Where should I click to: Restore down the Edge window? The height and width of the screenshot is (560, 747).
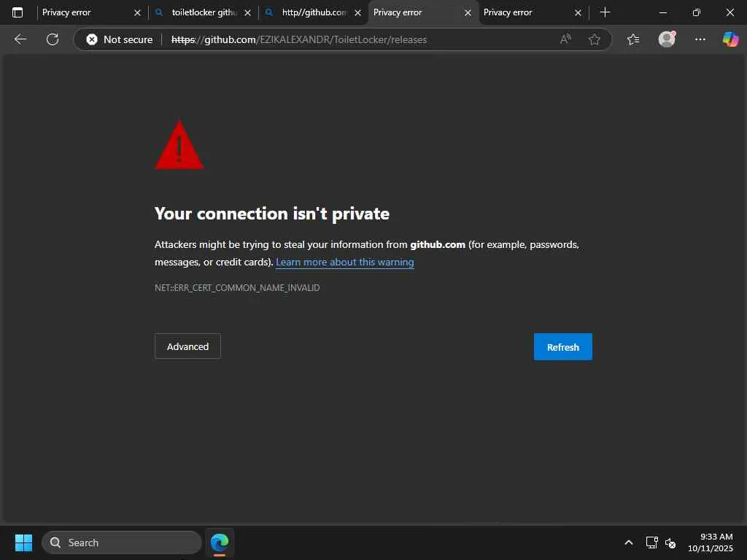point(697,12)
